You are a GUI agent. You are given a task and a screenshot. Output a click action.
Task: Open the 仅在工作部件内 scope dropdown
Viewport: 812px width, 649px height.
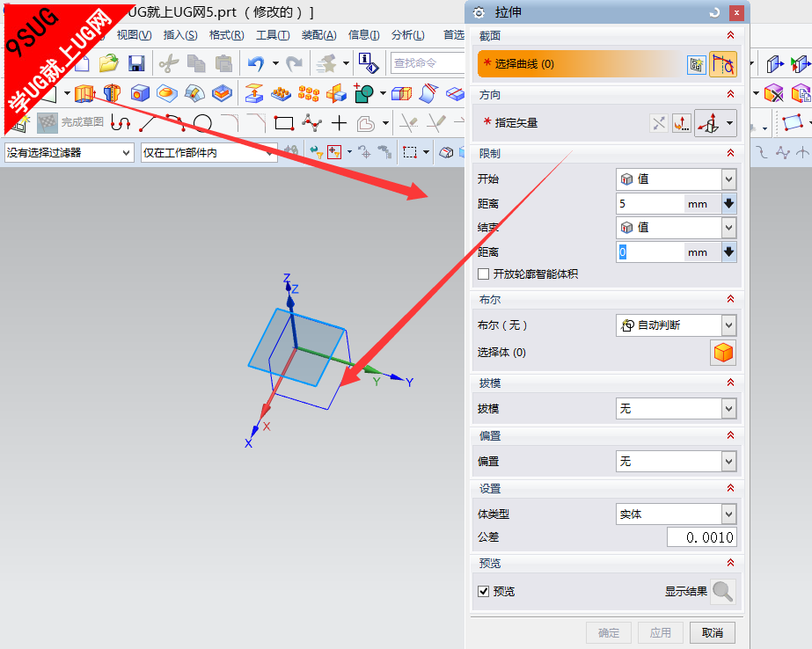209,153
